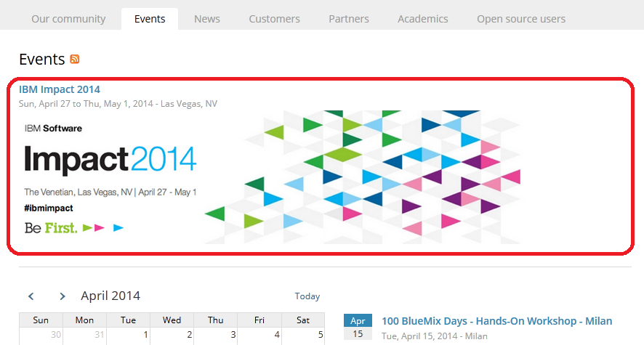The width and height of the screenshot is (644, 345).
Task: Go to previous month with left chevron
Action: point(31,296)
